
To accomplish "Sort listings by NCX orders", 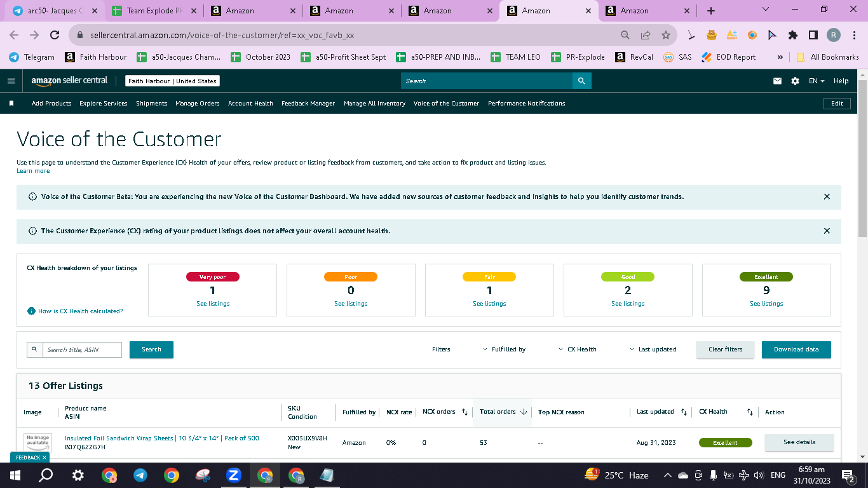I will [x=465, y=412].
